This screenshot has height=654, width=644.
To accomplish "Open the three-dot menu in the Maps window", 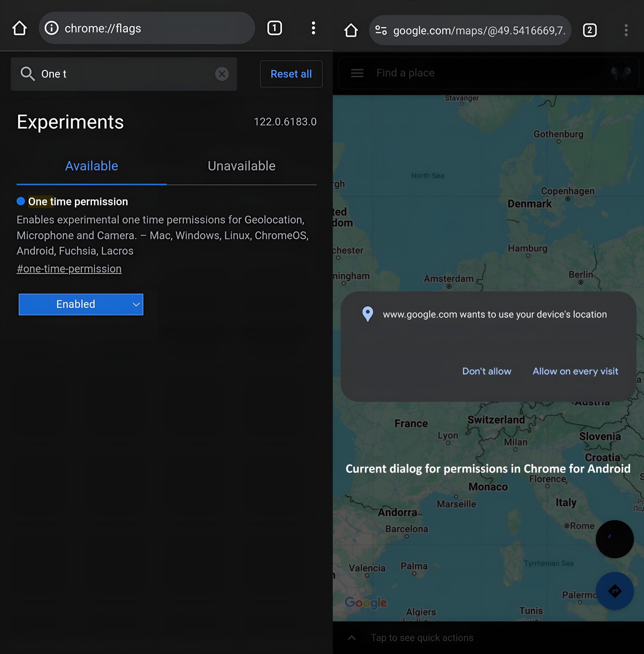I will [626, 31].
